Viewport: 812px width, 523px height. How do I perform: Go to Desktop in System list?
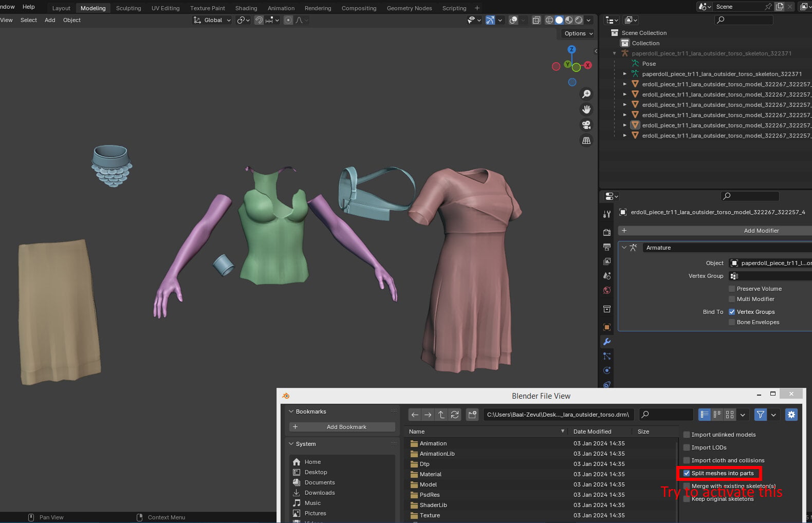316,472
